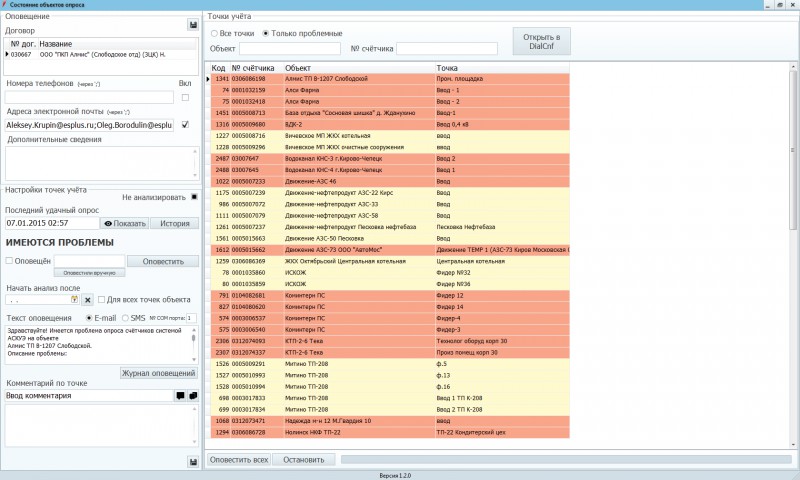Viewport: 800px width, 480px height.
Task: Select row 1316 ВДК-2
Action: 390,124
